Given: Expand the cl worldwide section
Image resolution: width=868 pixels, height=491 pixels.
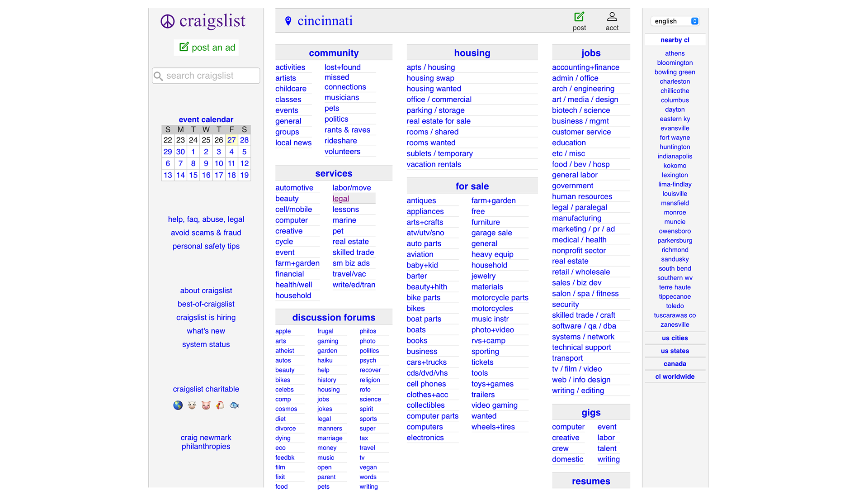Looking at the screenshot, I should [x=675, y=377].
